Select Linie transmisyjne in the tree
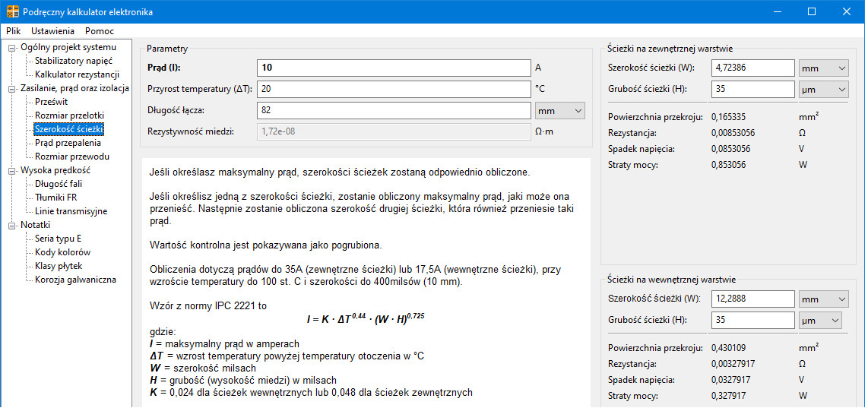Viewport: 868px width, 408px height. point(71,211)
